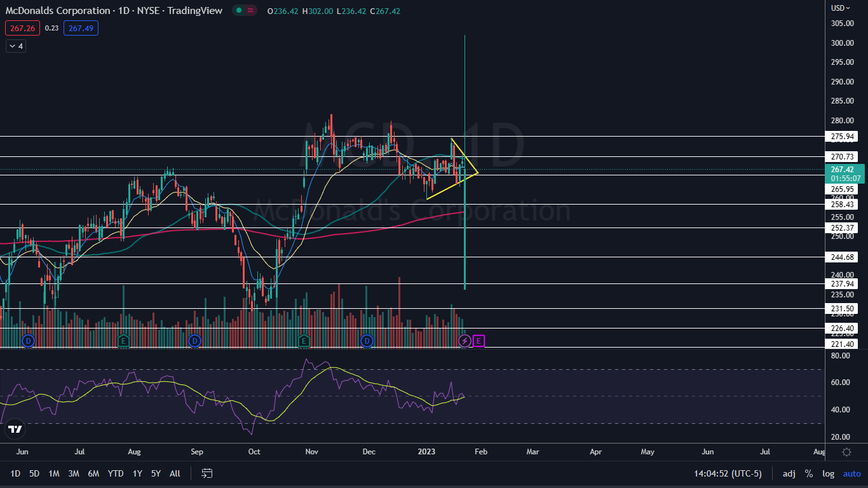Select the 1M date range
This screenshot has width=868, height=488.
(x=54, y=473)
